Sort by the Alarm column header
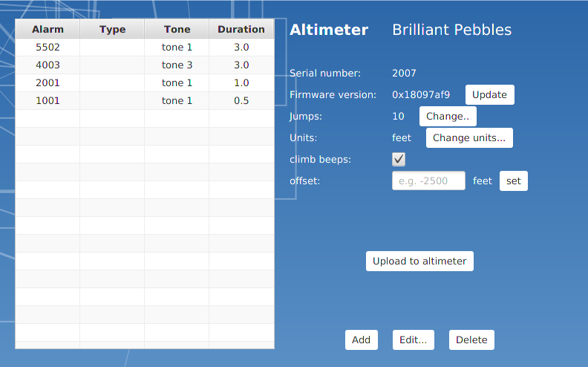Screen dimensions: 588x367 click(48, 30)
